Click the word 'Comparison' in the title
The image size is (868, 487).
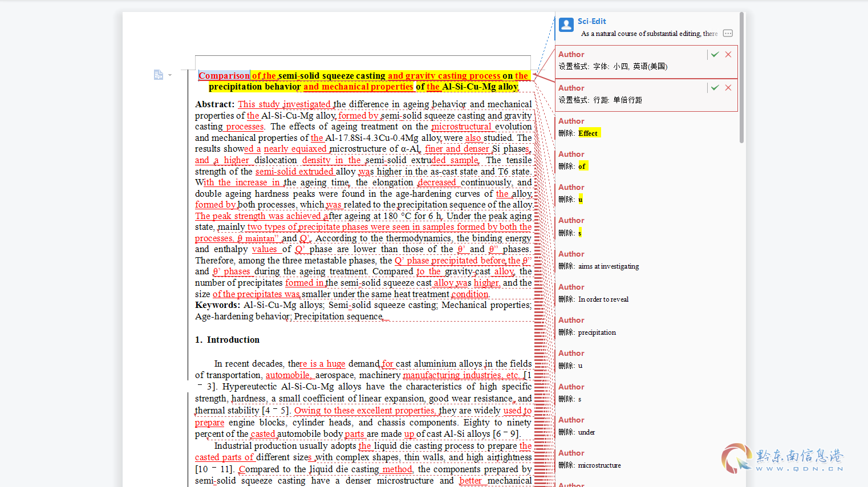coord(224,75)
